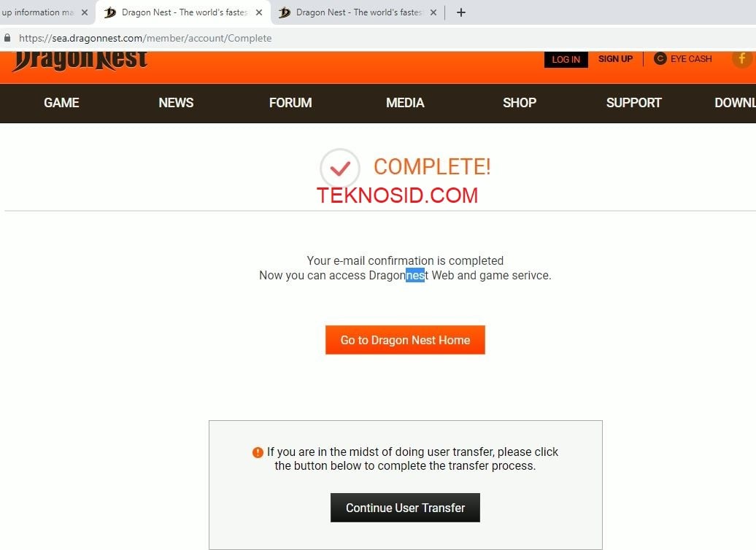Close the active Dragon Nest tab

point(259,12)
